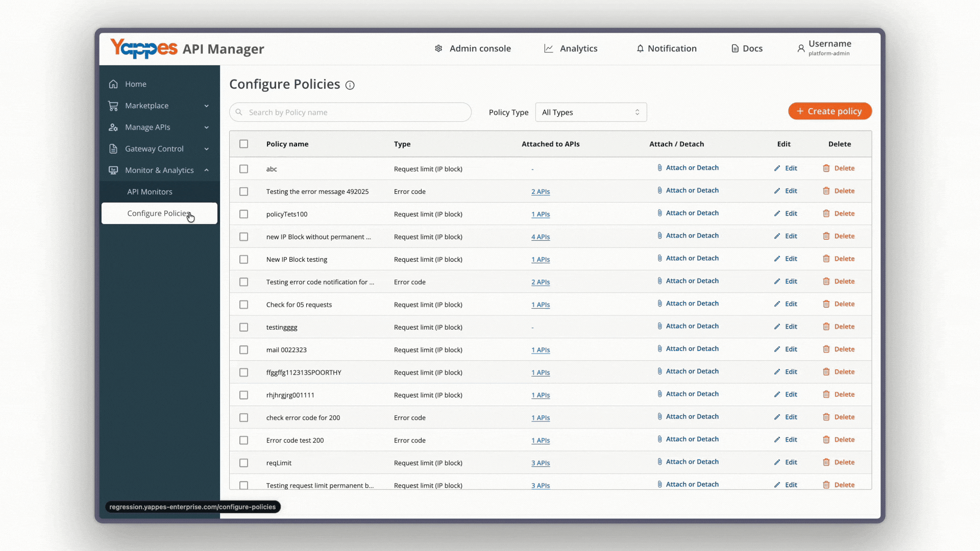Screen dimensions: 980x551
Task: Collapse the Monitor & Analytics chevron
Action: coord(207,170)
